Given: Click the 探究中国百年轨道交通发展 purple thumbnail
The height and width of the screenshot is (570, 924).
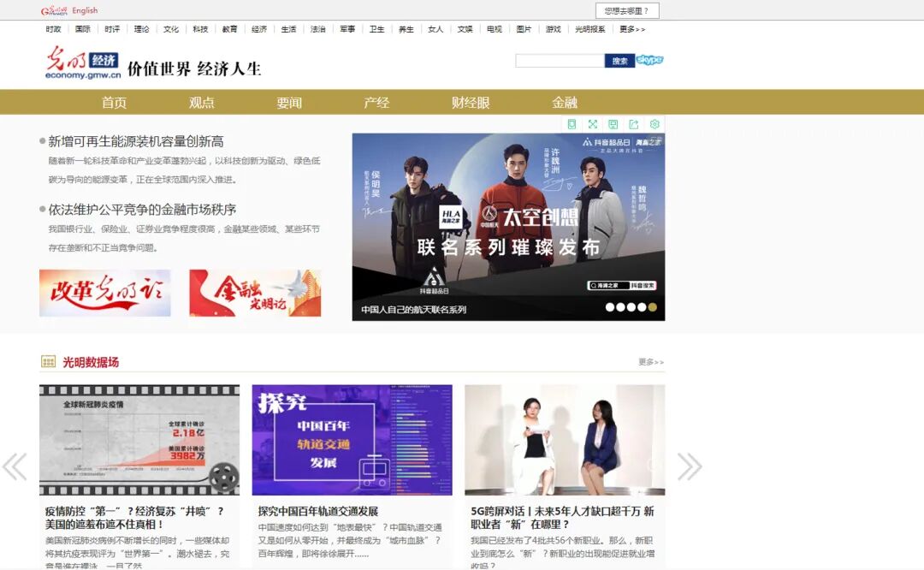Looking at the screenshot, I should (x=352, y=440).
